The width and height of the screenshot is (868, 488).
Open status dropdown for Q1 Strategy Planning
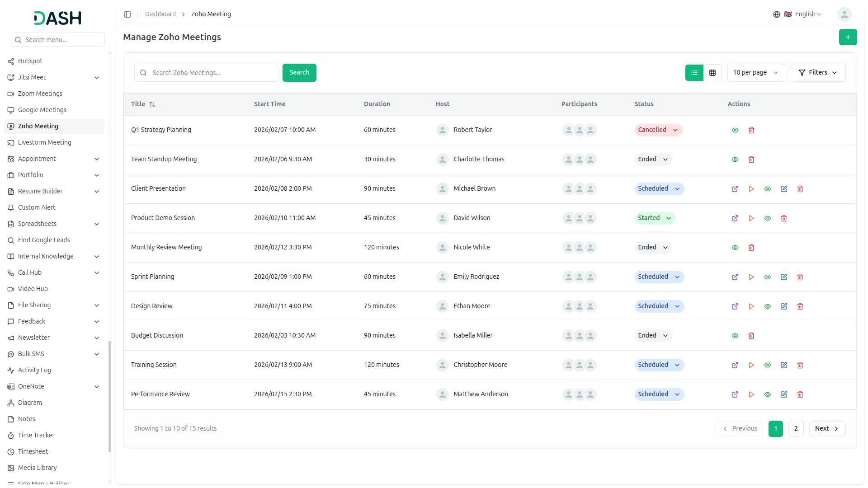tap(658, 130)
